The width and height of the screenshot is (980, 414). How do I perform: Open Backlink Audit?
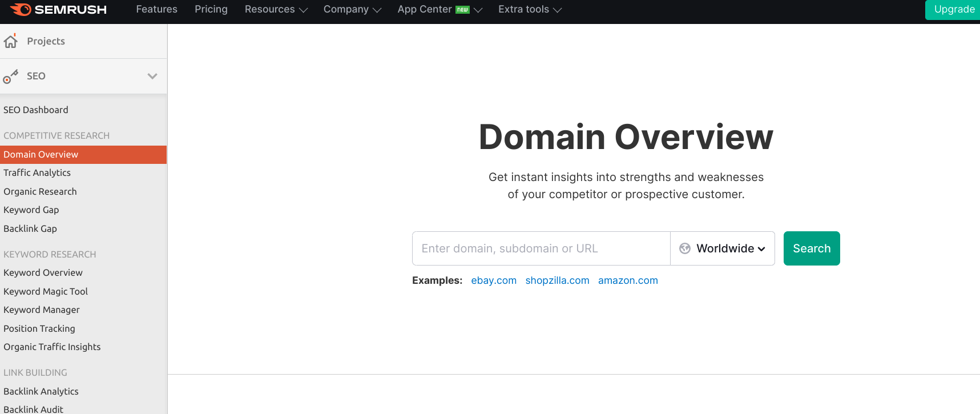coord(34,409)
